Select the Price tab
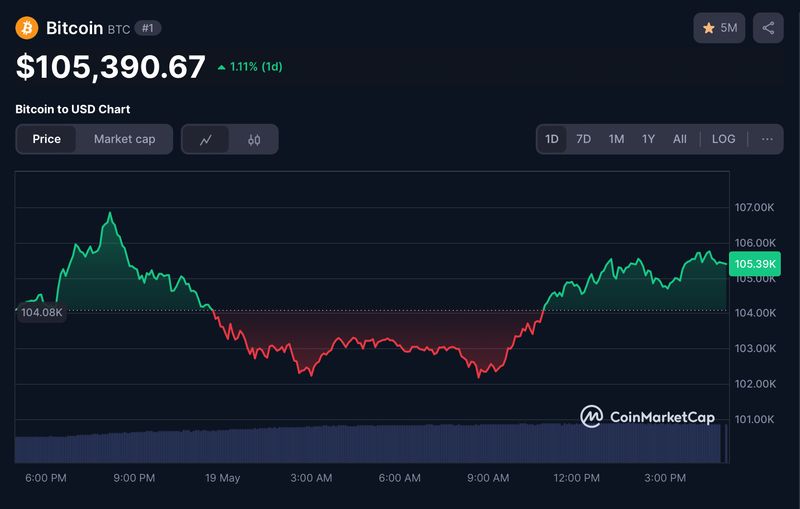800x509 pixels. pyautogui.click(x=46, y=139)
